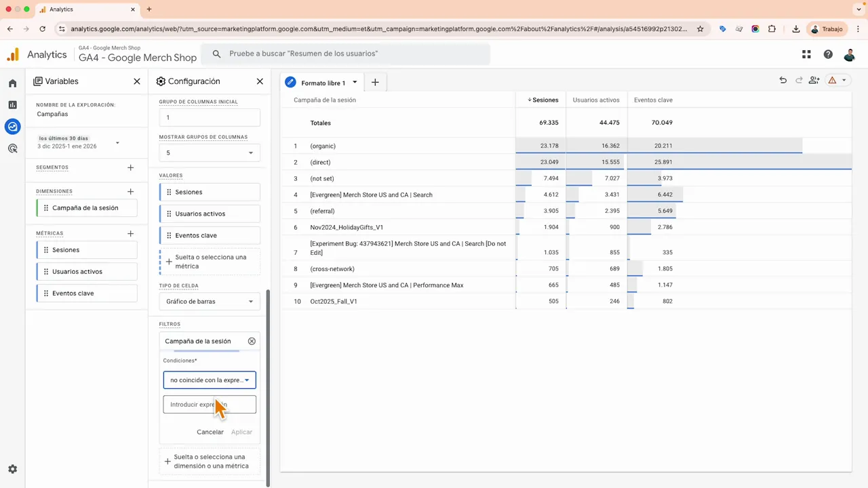Click the (direct) campaign row
This screenshot has width=868, height=488.
click(566, 163)
